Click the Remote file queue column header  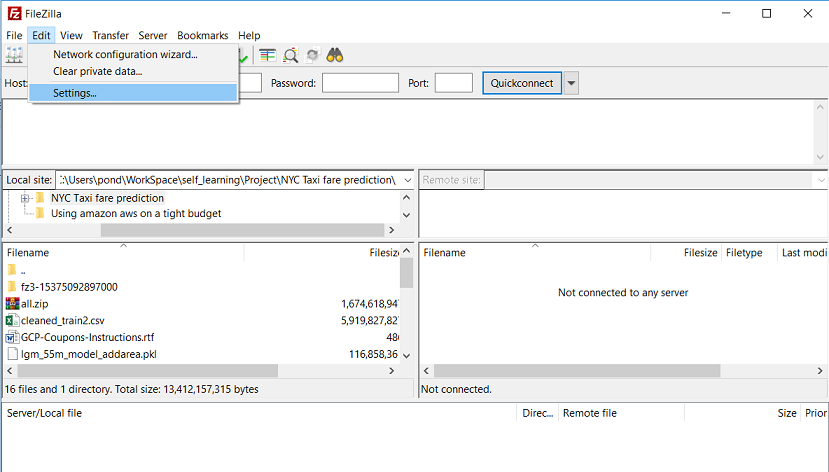tap(621, 413)
